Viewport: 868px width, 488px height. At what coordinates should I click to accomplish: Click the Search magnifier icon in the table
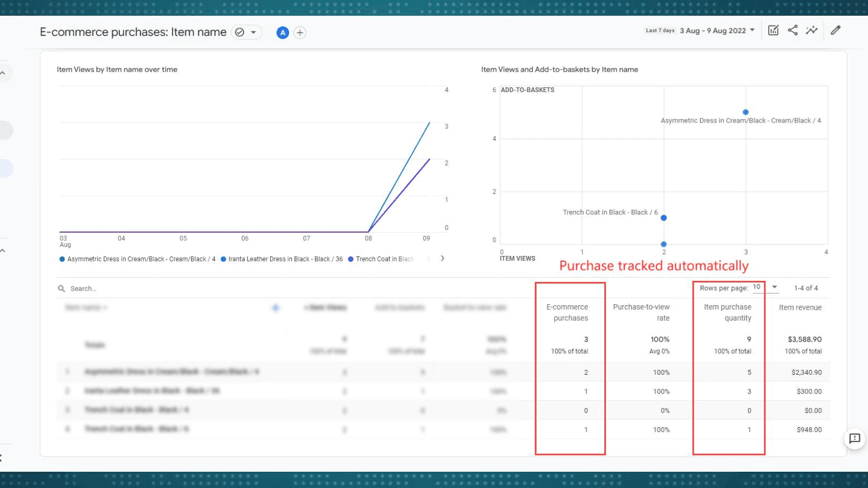pos(61,288)
